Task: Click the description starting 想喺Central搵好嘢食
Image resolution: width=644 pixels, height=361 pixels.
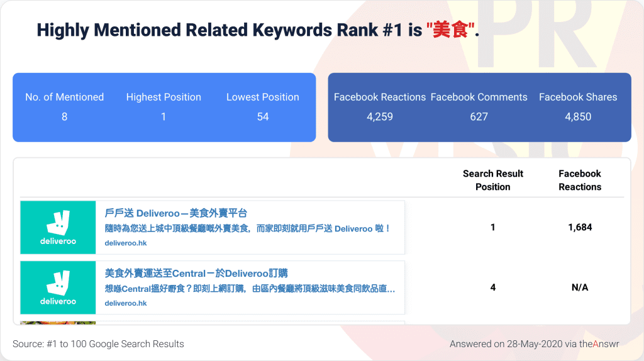Action: click(250, 289)
